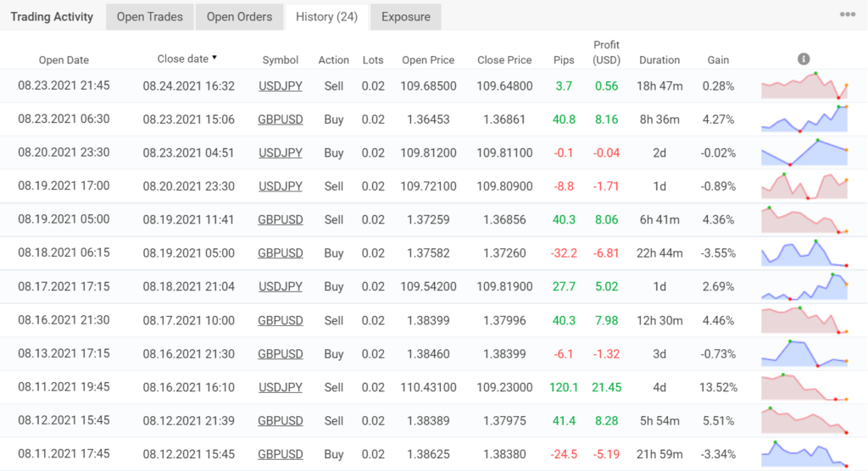
Task: Open GBPUSD link for the -5.19 loss trade
Action: coord(280,454)
